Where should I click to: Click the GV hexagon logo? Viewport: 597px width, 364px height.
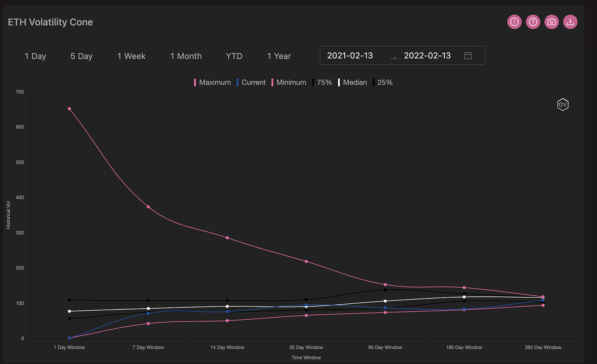click(563, 105)
